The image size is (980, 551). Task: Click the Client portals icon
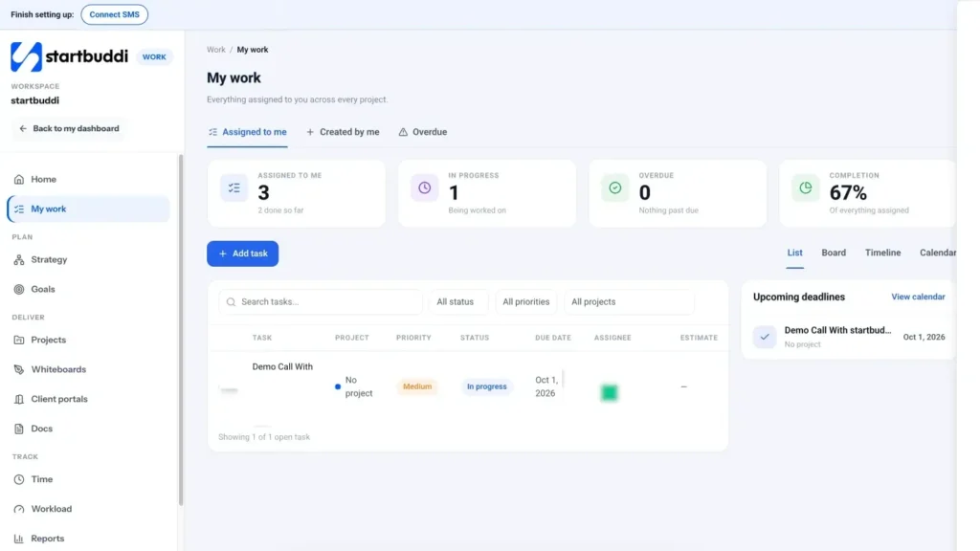19,399
